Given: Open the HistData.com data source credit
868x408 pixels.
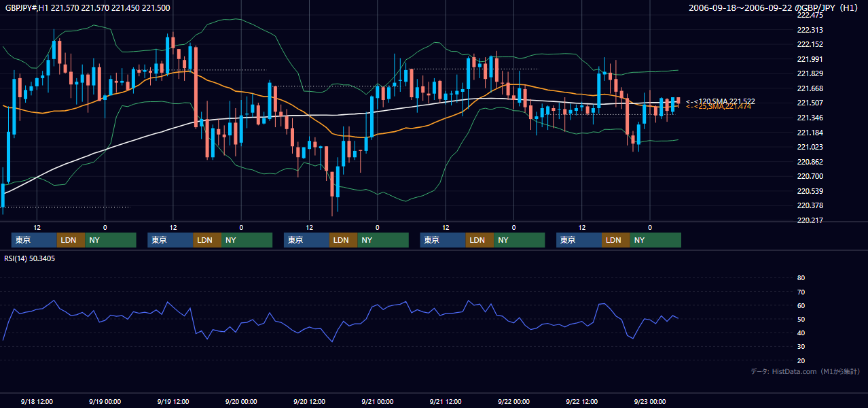Looking at the screenshot, I should click(806, 371).
